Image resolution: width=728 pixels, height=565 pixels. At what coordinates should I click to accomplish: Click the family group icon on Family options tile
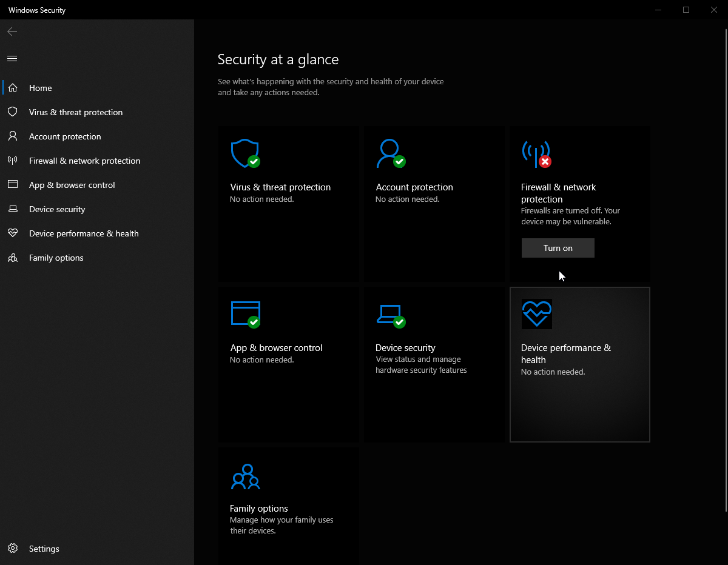click(245, 476)
